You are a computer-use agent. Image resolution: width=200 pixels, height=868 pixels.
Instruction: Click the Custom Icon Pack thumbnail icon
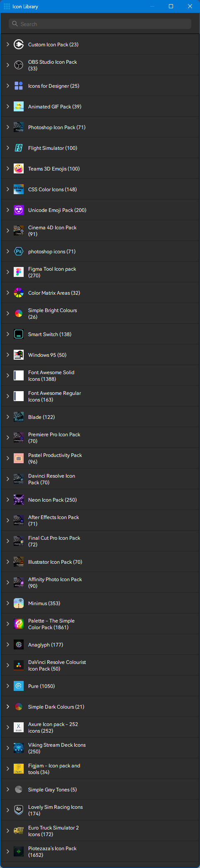pos(19,44)
